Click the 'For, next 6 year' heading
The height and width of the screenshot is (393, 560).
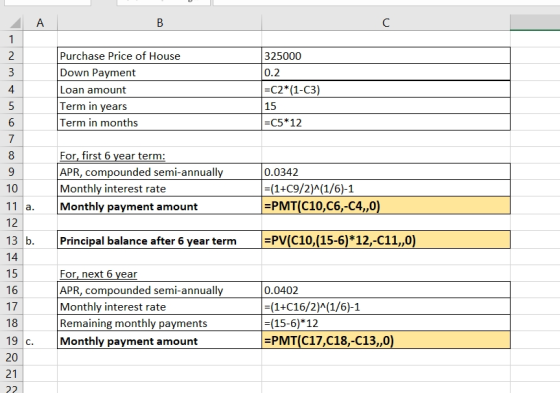coord(98,274)
